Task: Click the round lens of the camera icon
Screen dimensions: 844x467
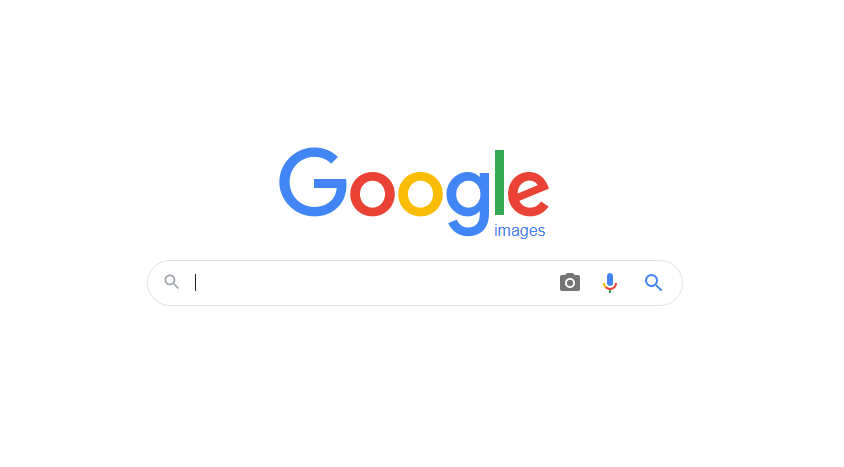Action: (x=570, y=283)
